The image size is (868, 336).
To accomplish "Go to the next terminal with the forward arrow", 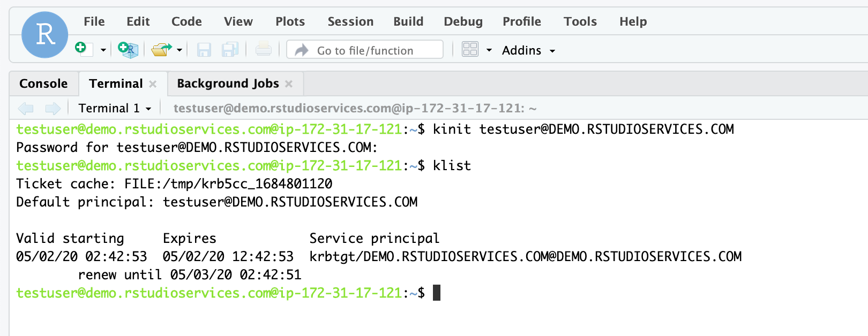I will [53, 108].
